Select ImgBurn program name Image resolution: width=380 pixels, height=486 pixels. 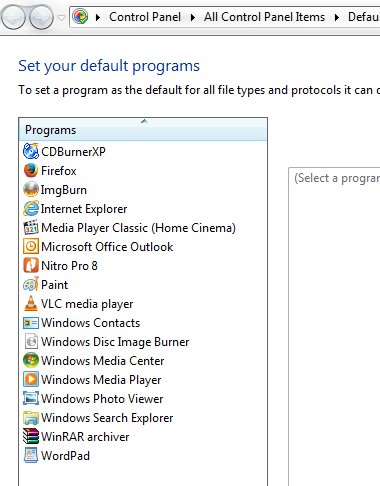[x=64, y=190]
